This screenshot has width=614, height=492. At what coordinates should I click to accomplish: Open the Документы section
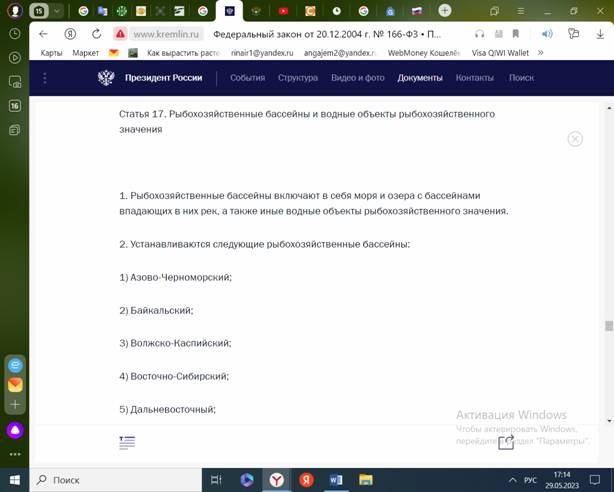click(420, 78)
